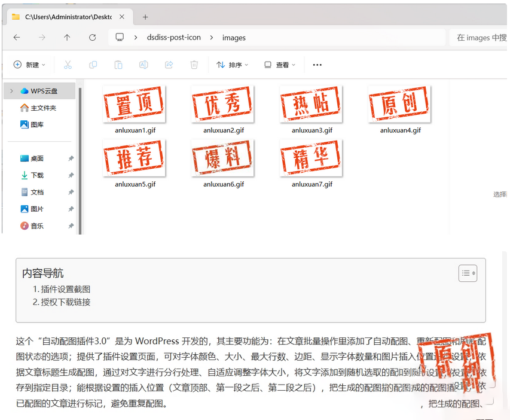The image size is (510, 420).
Task: Click the Share icon in toolbar
Action: [x=169, y=65]
